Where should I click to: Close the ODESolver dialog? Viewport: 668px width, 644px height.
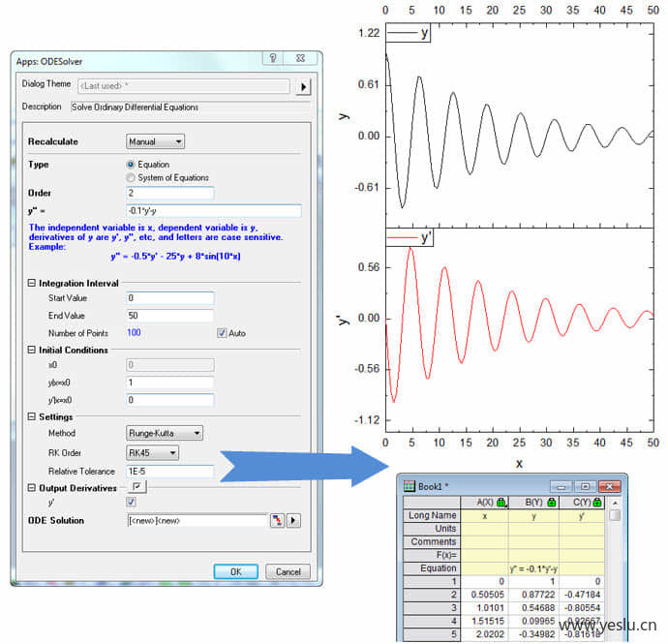tap(301, 57)
